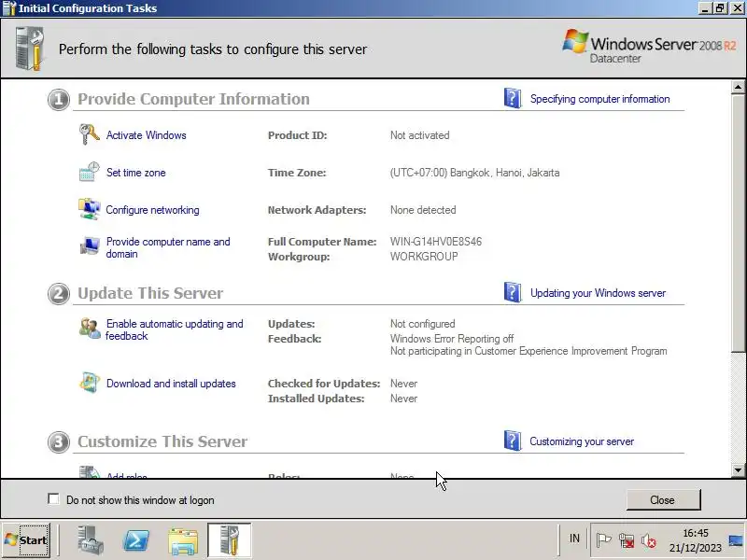Click the muted speaker volume tray icon
747x560 pixels.
pyautogui.click(x=648, y=540)
